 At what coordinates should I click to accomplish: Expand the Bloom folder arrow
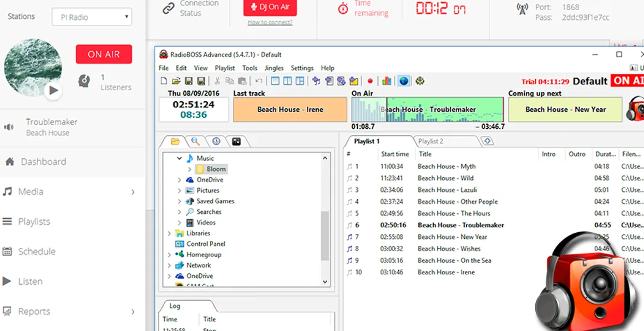189,169
